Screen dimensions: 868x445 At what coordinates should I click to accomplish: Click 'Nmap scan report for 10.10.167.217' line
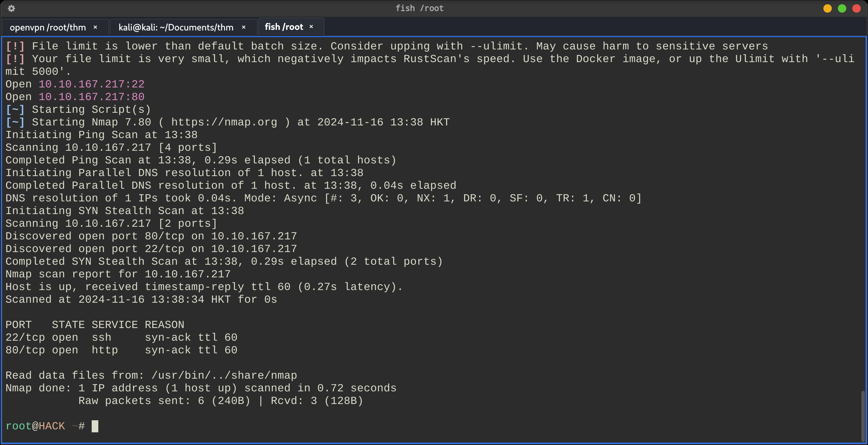pyautogui.click(x=118, y=274)
